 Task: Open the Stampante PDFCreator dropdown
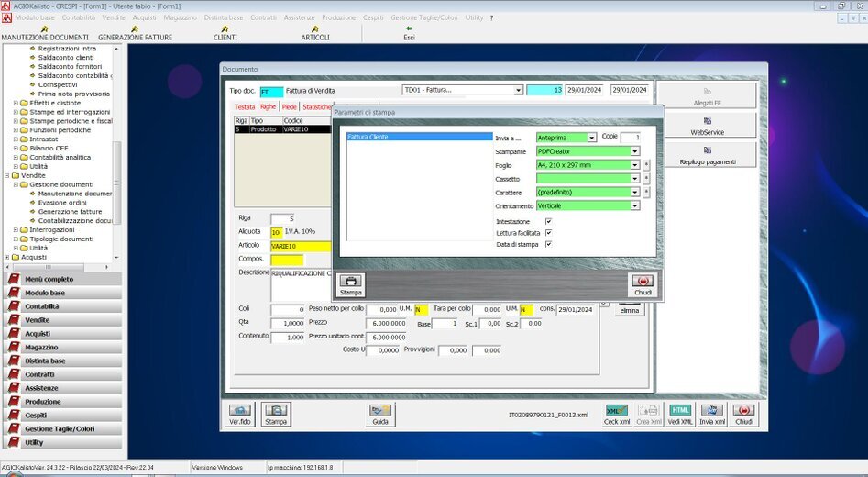point(634,151)
